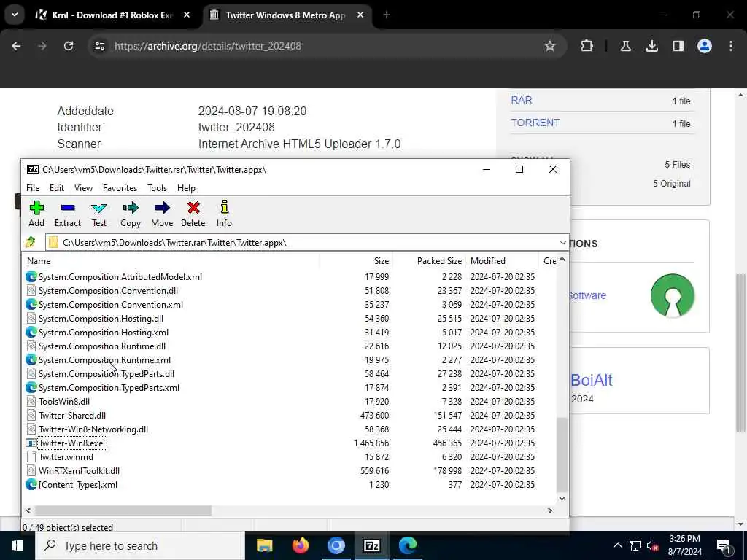The width and height of the screenshot is (747, 560).
Task: Bookmark this page with the star icon
Action: pos(550,46)
